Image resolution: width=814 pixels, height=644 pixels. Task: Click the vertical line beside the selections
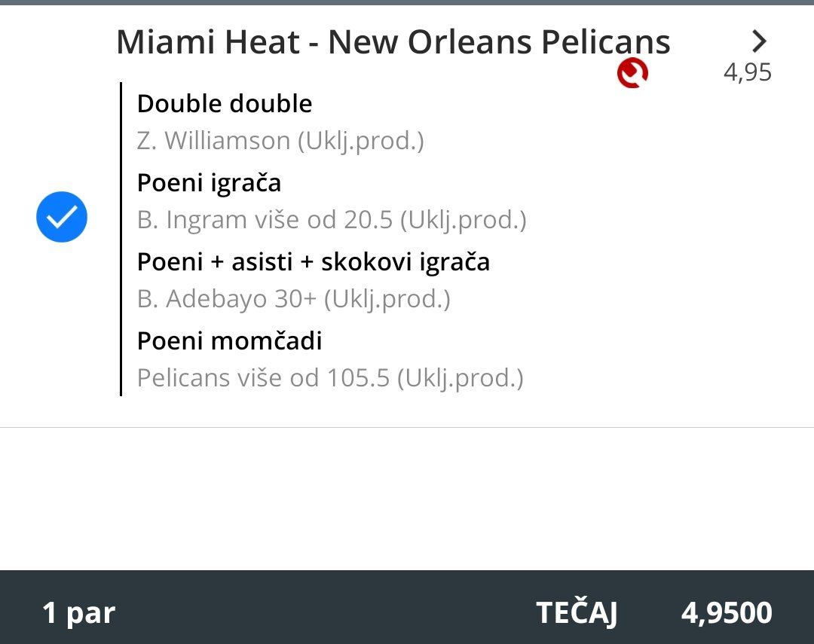coord(121,240)
